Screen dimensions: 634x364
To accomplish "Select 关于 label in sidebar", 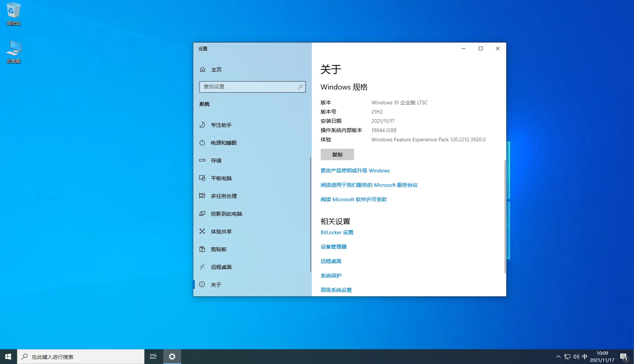I will (x=216, y=285).
